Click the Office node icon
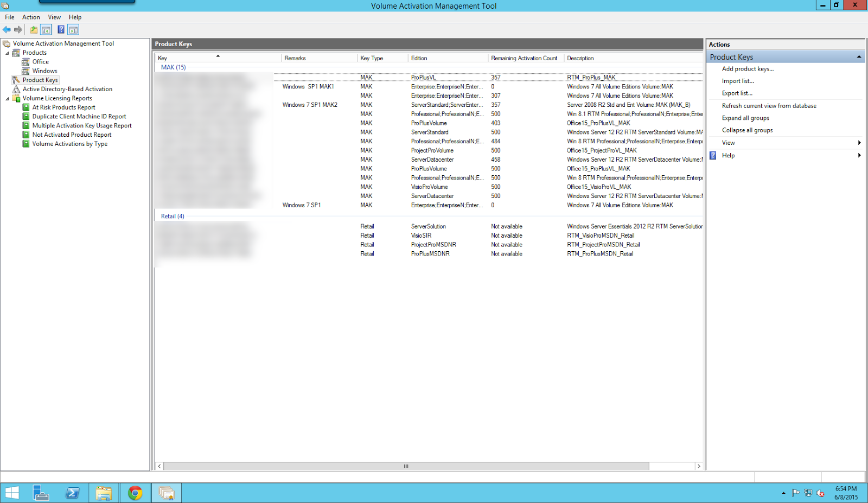Screen dimensions: 868x503 coord(25,62)
